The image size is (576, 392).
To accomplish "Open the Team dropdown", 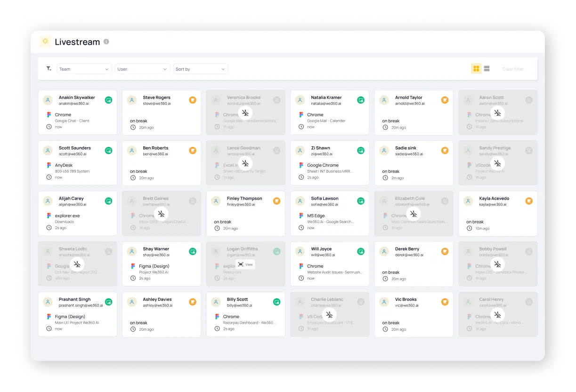I will 84,68.
